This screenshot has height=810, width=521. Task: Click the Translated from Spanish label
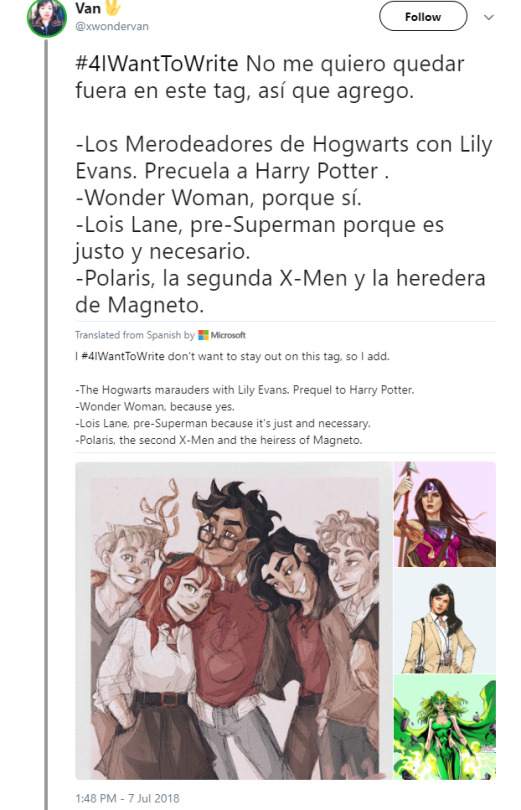pos(135,335)
